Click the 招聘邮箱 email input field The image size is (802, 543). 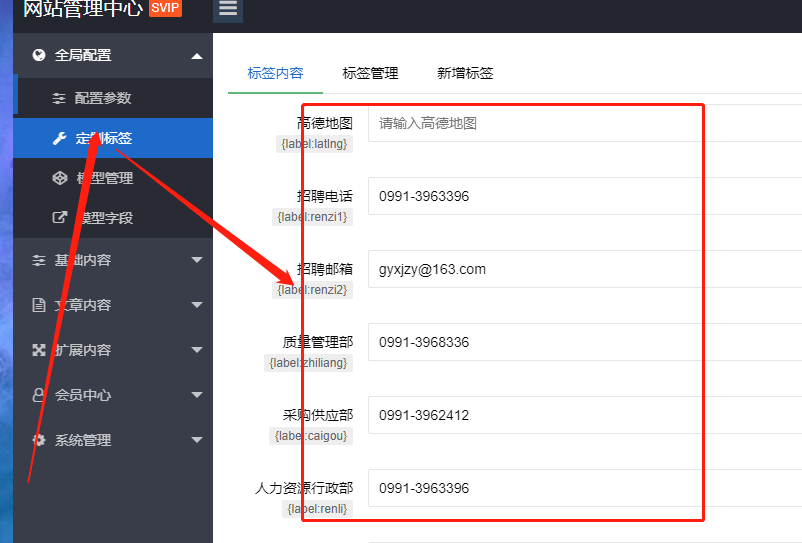[x=584, y=269]
